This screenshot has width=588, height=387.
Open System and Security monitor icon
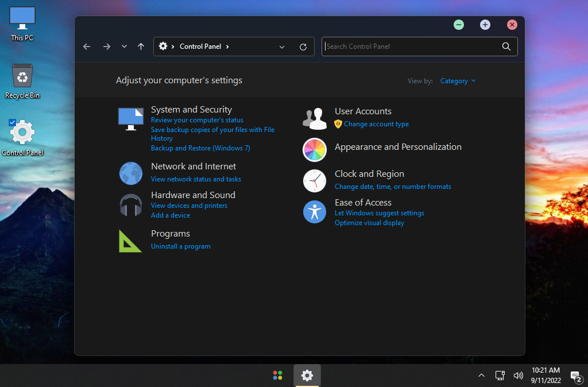pyautogui.click(x=130, y=119)
